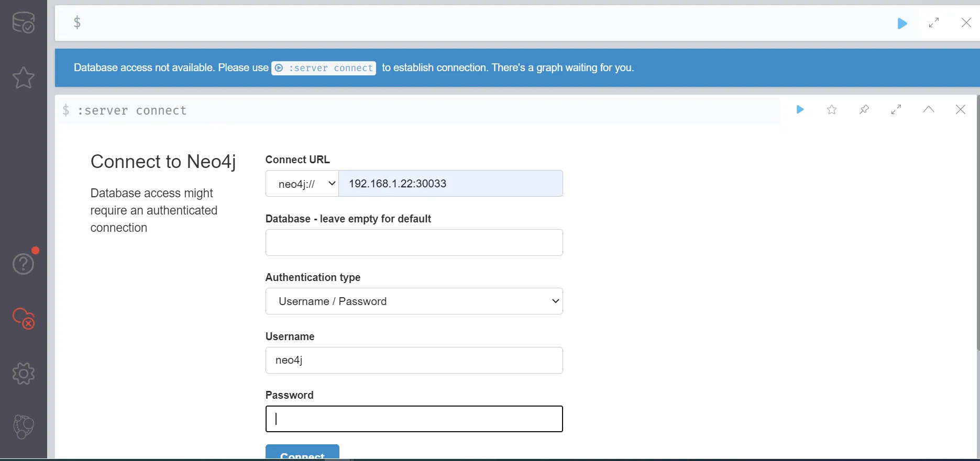
Task: Click the Username input field
Action: point(414,360)
